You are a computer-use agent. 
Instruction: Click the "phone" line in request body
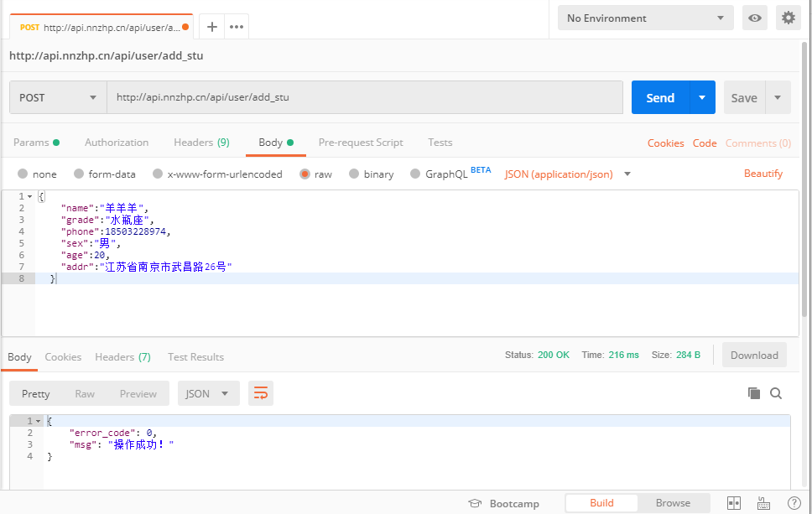point(116,231)
